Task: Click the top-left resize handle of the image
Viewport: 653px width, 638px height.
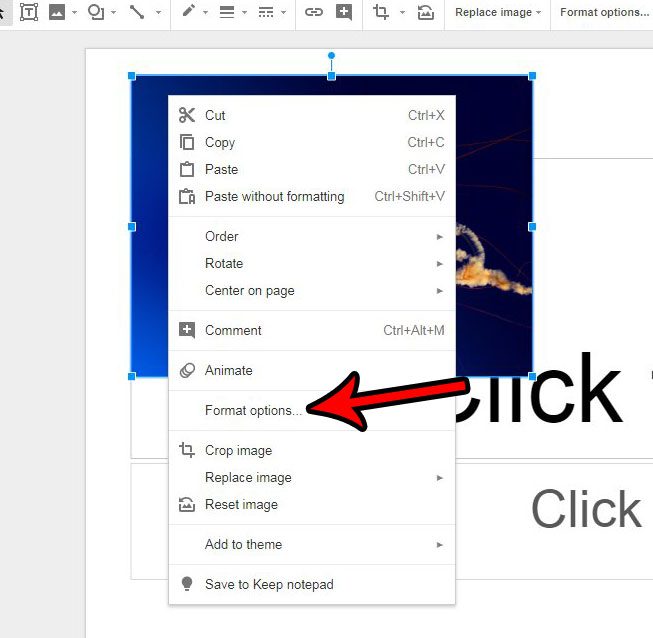Action: point(132,76)
